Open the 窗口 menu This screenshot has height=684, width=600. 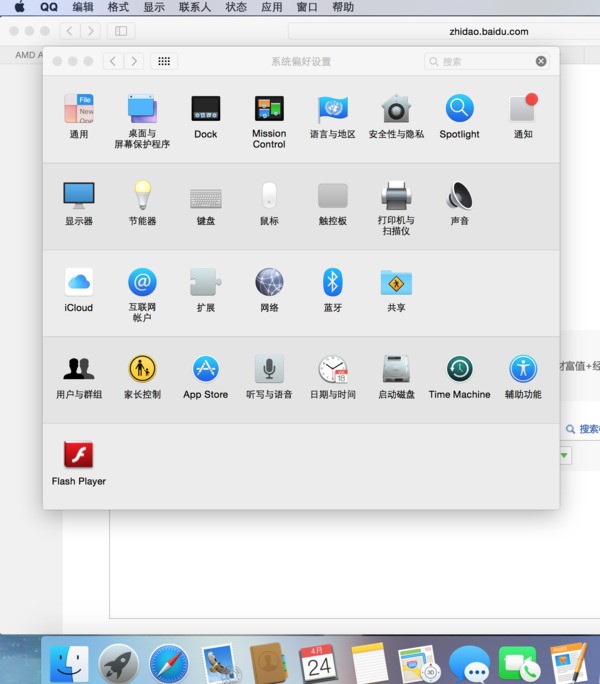[x=307, y=7]
